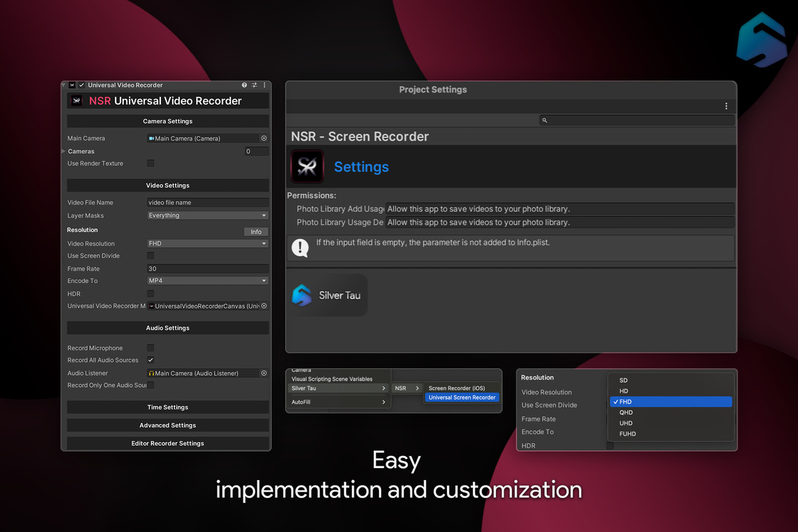
Task: Click the Photo Library Usage Description field
Action: coord(560,222)
